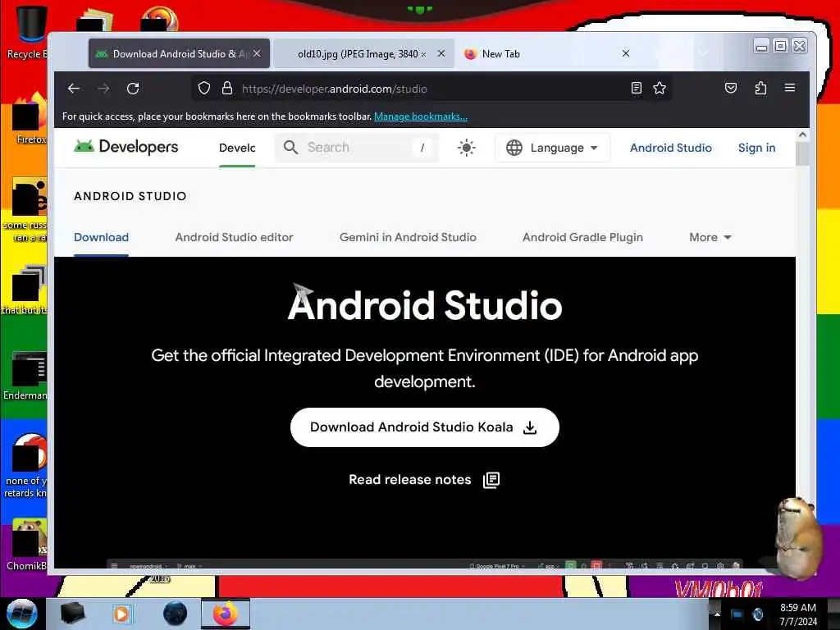
Task: Open the tracking protection shield icon
Action: click(204, 89)
